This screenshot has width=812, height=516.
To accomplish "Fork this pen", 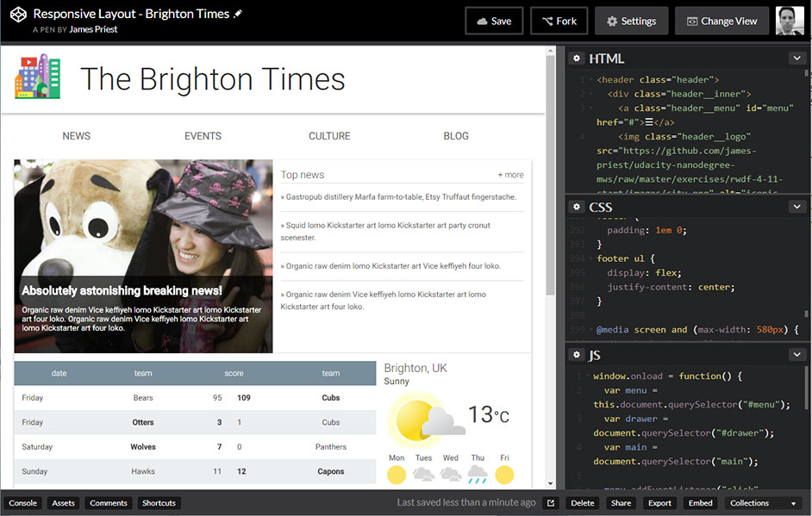I will pos(559,20).
